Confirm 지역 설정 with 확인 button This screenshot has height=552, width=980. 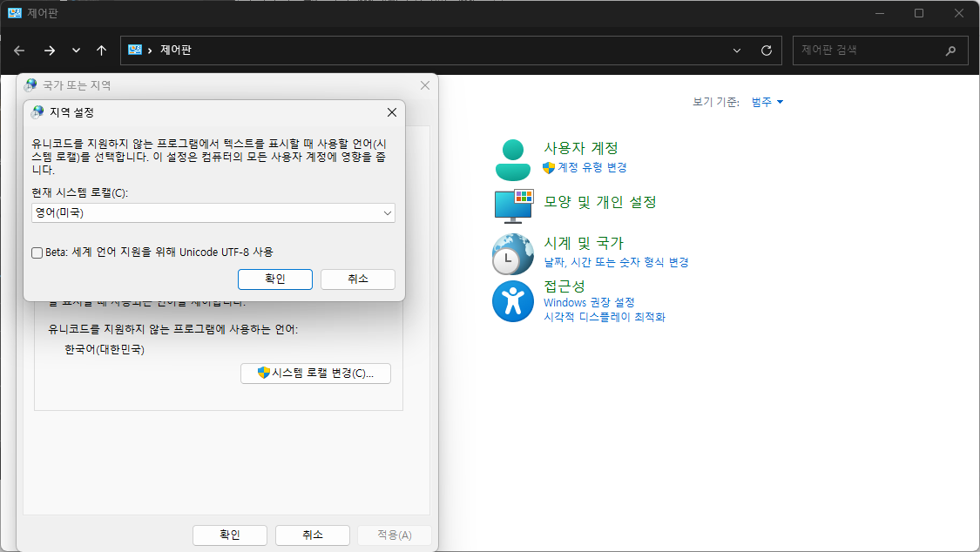[x=275, y=279]
